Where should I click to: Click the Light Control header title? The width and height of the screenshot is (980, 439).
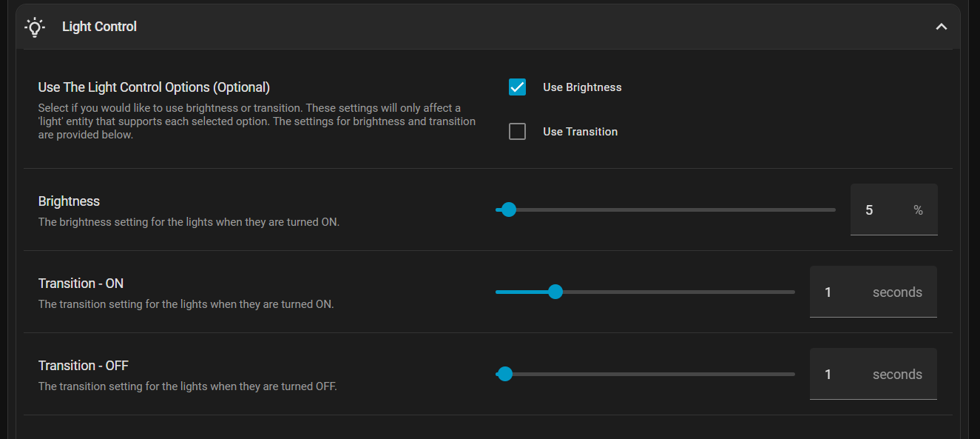tap(99, 27)
